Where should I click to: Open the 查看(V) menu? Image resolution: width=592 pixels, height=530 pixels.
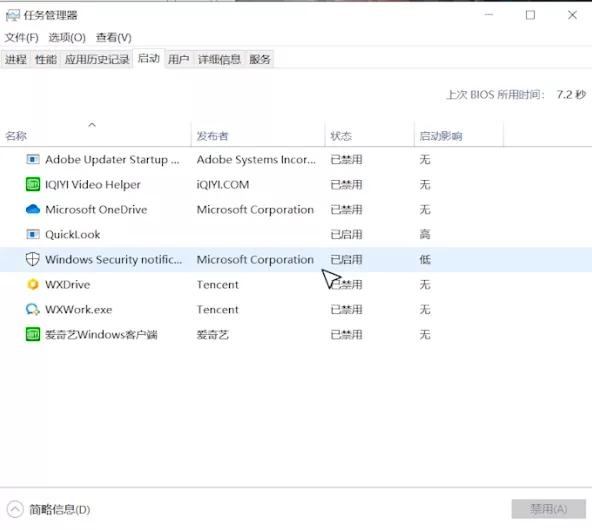pyautogui.click(x=114, y=37)
